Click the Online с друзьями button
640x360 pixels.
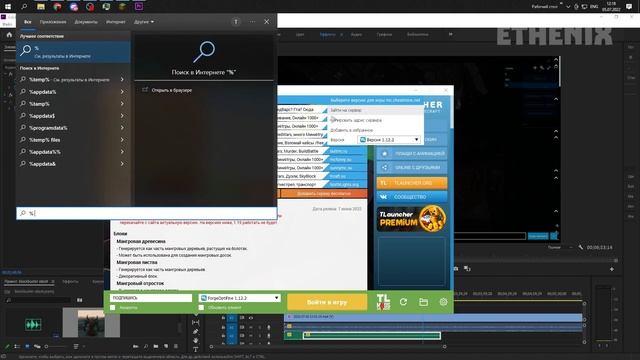coord(412,167)
